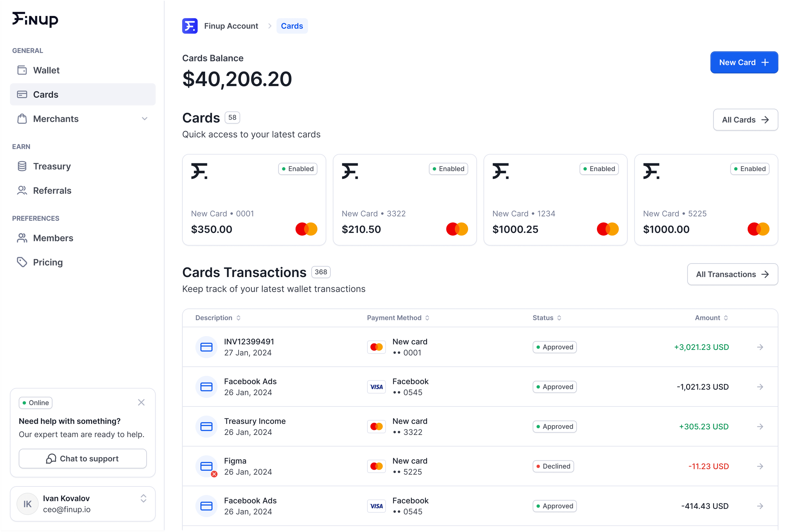Dismiss the help popup with the X

(141, 403)
